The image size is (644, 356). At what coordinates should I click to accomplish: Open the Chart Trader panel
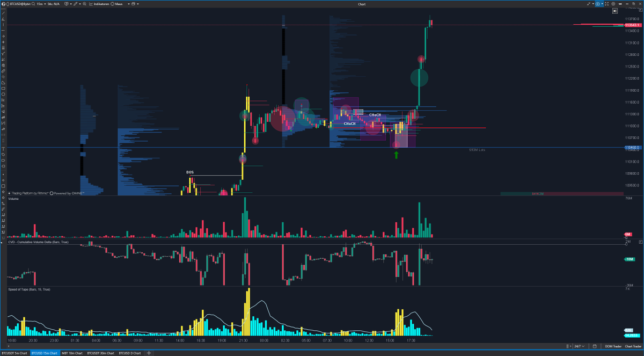(x=633, y=346)
